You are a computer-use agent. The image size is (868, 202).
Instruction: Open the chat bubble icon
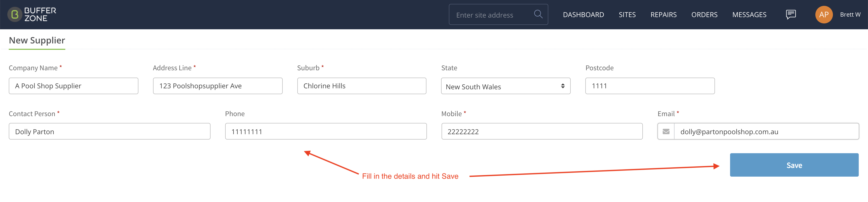pyautogui.click(x=791, y=14)
